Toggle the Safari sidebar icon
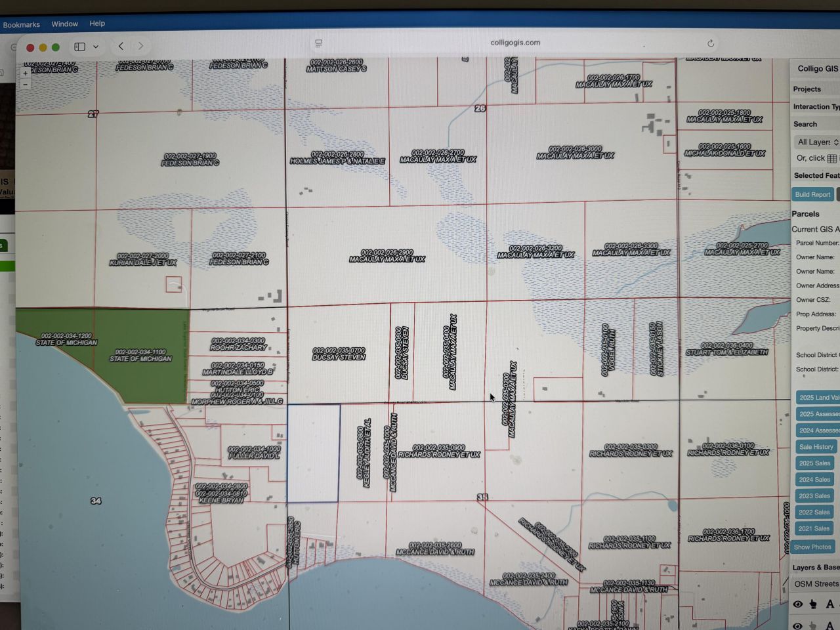Viewport: 840px width, 630px height. tap(80, 47)
